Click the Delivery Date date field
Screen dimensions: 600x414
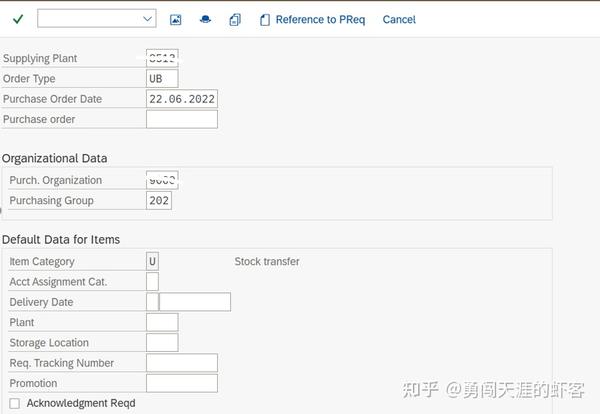pyautogui.click(x=195, y=302)
